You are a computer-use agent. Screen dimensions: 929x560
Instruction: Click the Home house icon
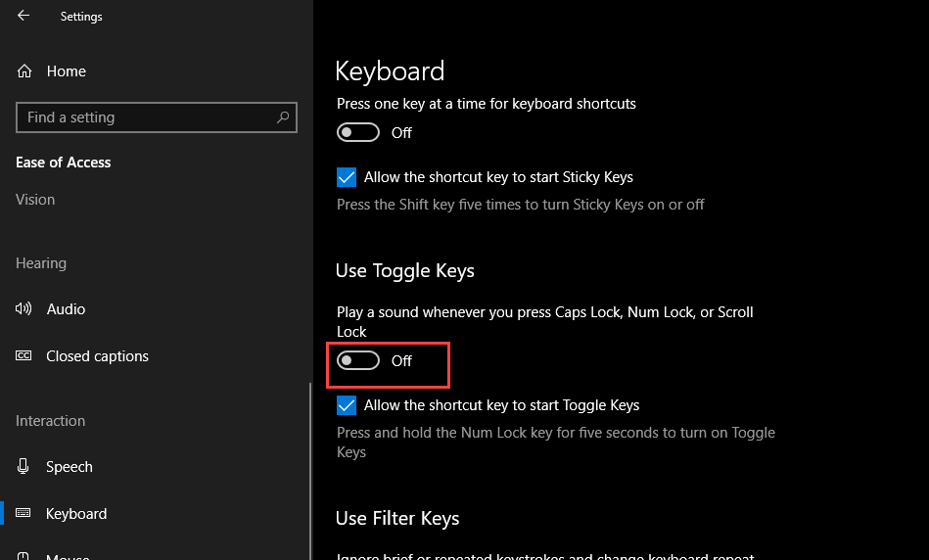click(24, 71)
